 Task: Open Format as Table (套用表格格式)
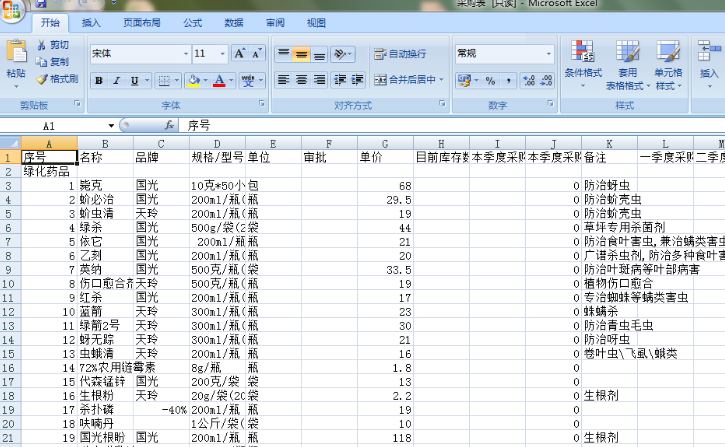point(627,65)
